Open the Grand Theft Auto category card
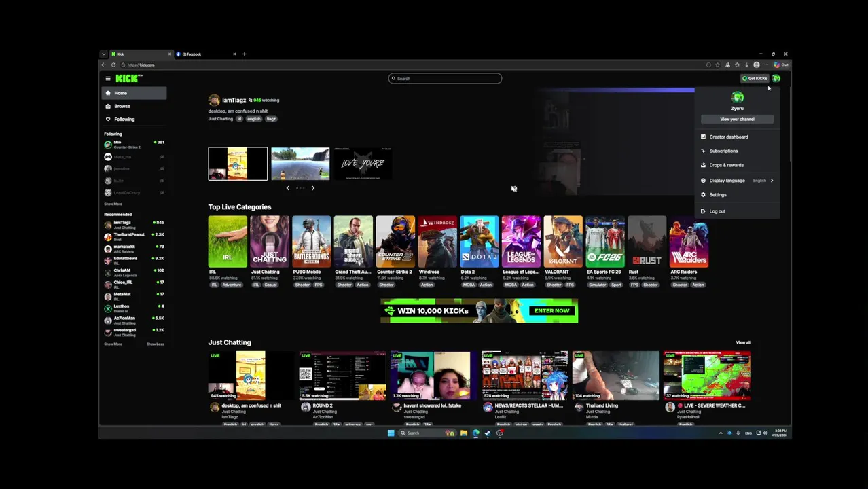The width and height of the screenshot is (868, 489). pos(353,241)
